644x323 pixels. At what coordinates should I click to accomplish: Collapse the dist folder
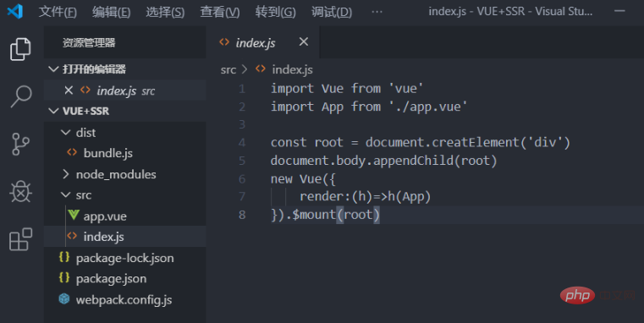[65, 132]
